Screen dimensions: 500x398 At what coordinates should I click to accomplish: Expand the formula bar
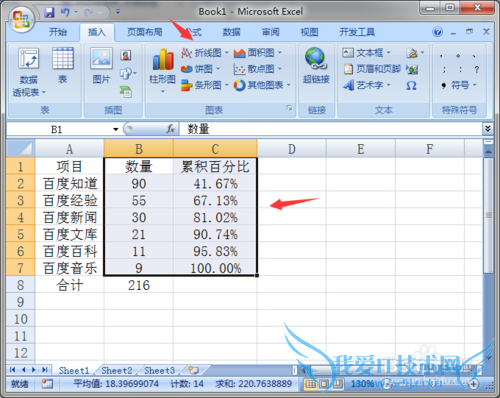point(487,129)
